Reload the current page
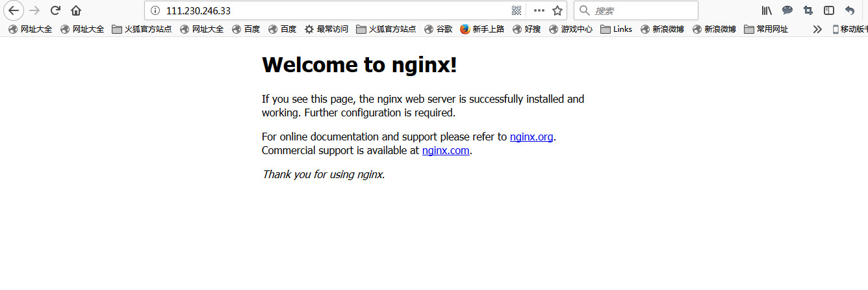This screenshot has height=290, width=868. coord(56,10)
